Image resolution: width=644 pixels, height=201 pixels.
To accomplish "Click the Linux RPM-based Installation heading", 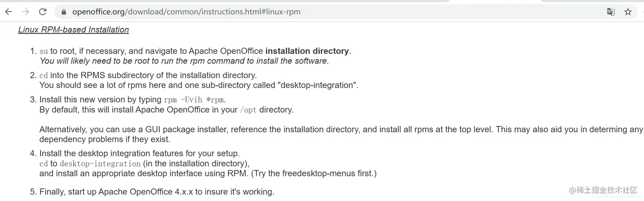I will tap(73, 29).
